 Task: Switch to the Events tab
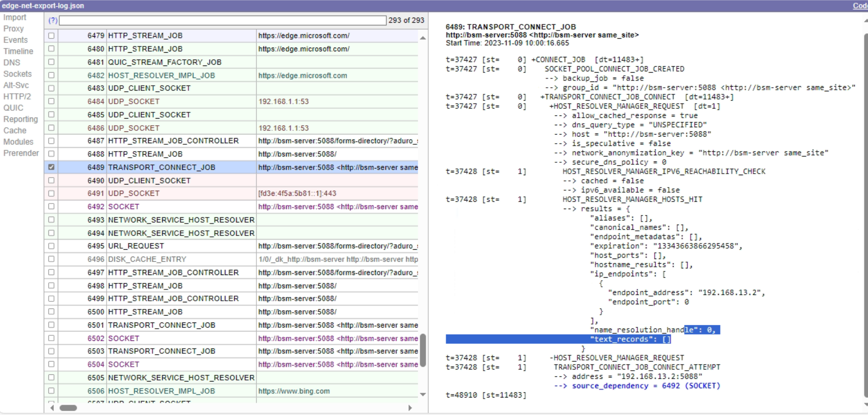[x=15, y=40]
